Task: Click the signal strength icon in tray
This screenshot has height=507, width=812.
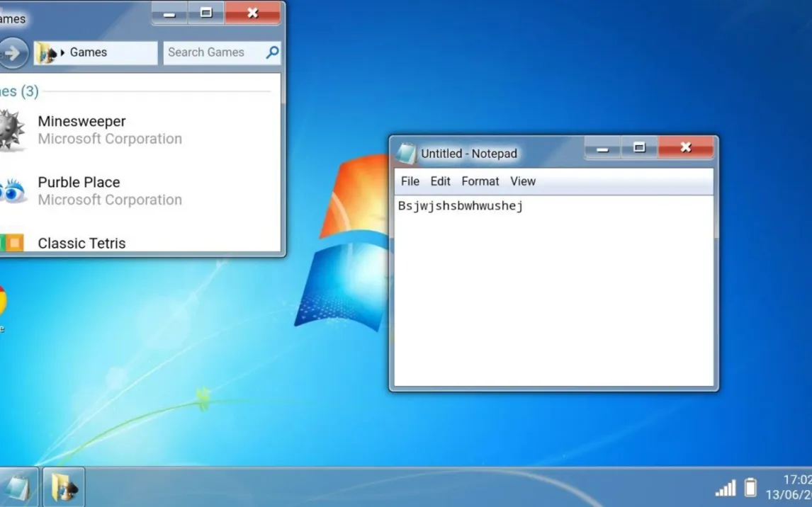Action: coord(726,488)
